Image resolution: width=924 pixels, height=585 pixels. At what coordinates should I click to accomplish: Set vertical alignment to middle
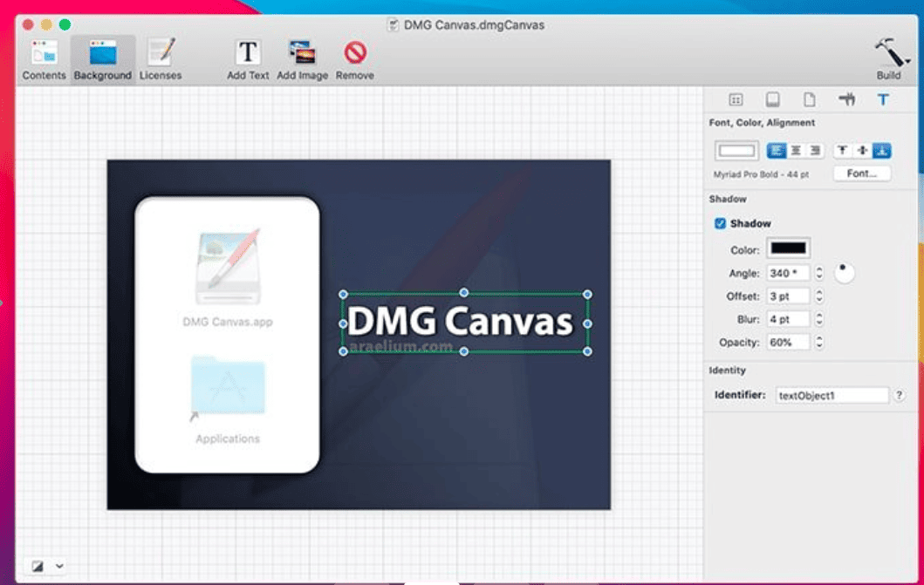coord(862,151)
